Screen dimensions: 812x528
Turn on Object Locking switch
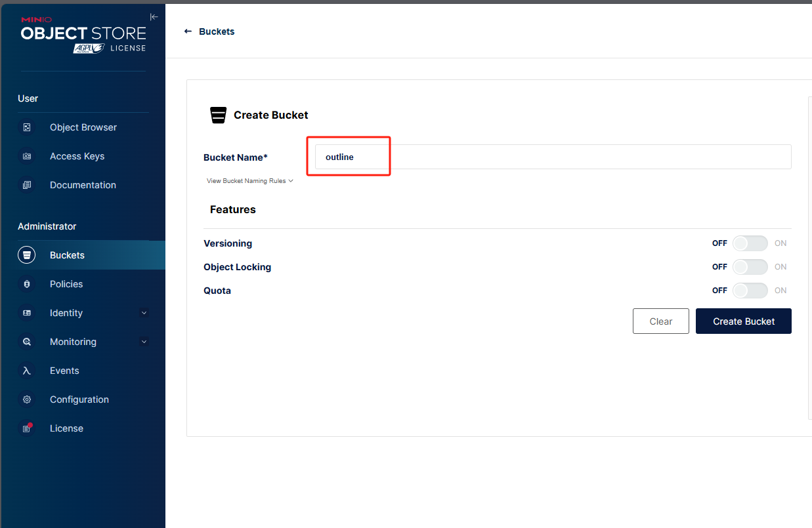pyautogui.click(x=750, y=267)
